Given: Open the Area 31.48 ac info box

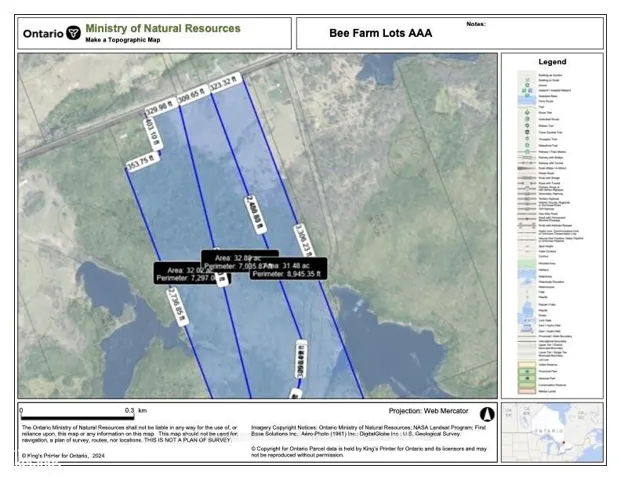Looking at the screenshot, I should click(x=288, y=269).
